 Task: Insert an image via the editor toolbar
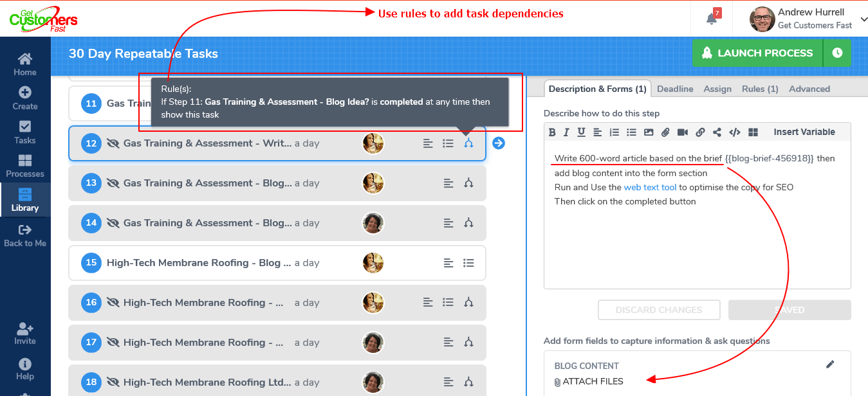(649, 132)
